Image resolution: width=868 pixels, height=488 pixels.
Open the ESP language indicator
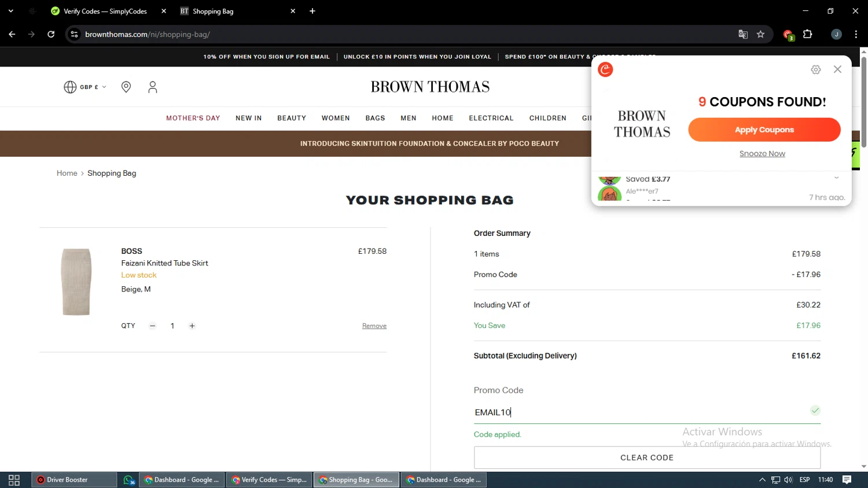(x=804, y=480)
